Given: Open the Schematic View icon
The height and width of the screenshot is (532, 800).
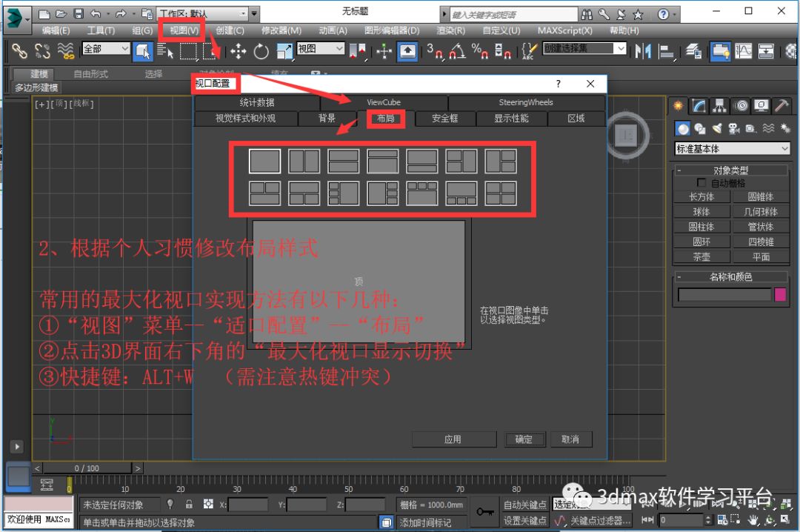Looking at the screenshot, I should (766, 51).
